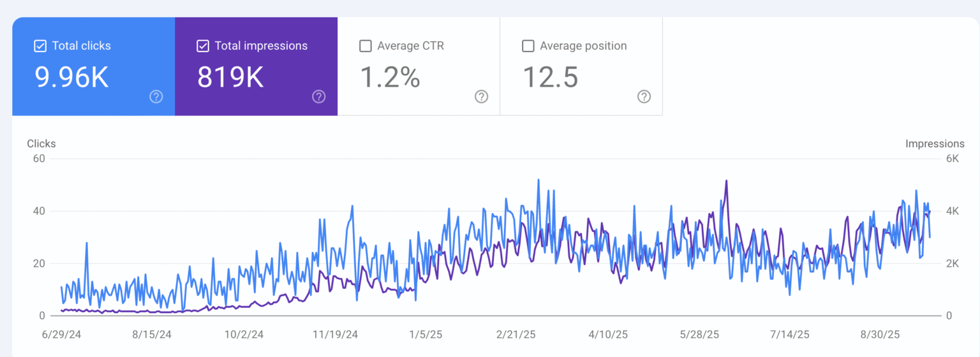Screen dimensions: 980x357
Task: Click the Clicks axis title
Action: (x=41, y=143)
